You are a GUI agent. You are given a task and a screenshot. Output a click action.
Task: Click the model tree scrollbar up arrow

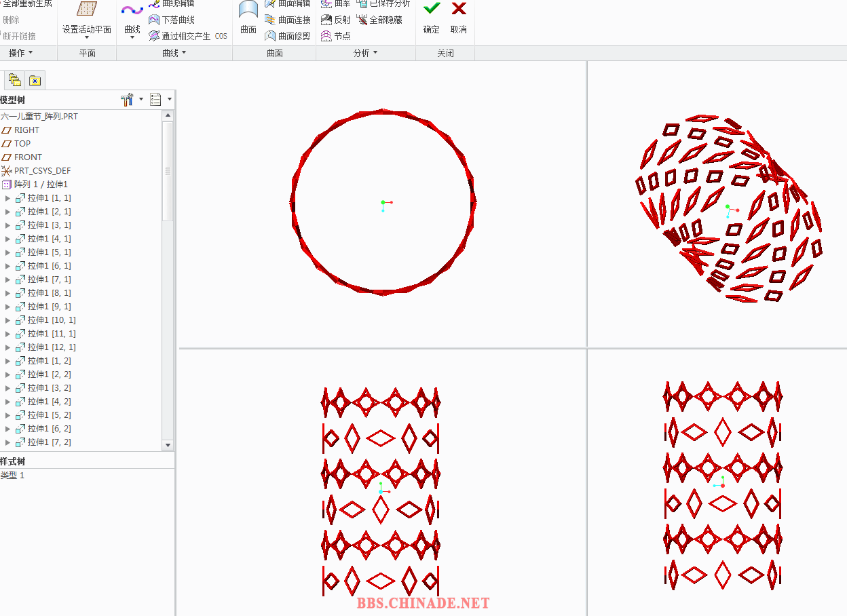[x=168, y=116]
